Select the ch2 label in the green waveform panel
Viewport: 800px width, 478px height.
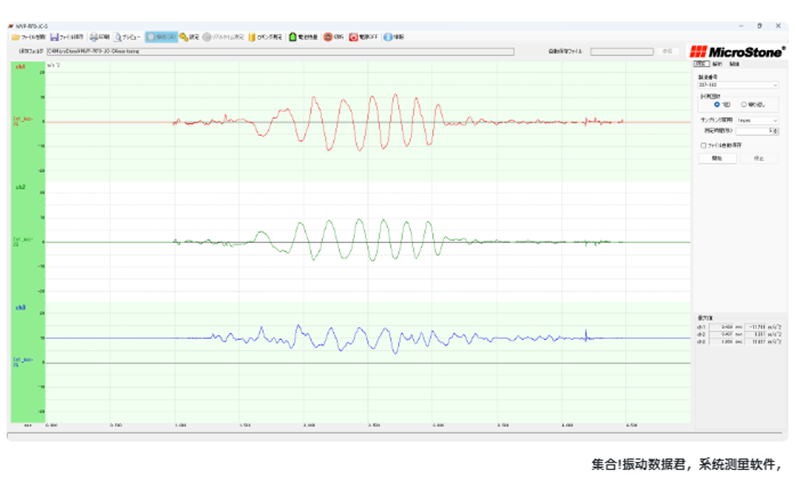[20, 187]
